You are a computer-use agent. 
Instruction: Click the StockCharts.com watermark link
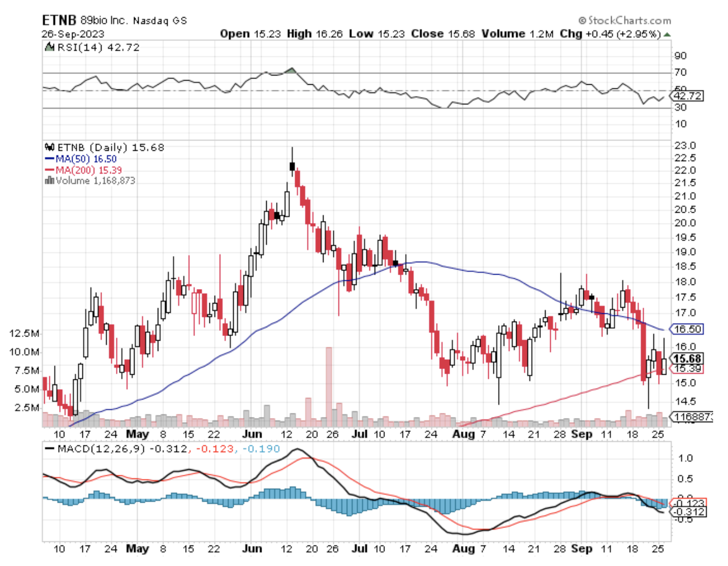tap(629, 20)
